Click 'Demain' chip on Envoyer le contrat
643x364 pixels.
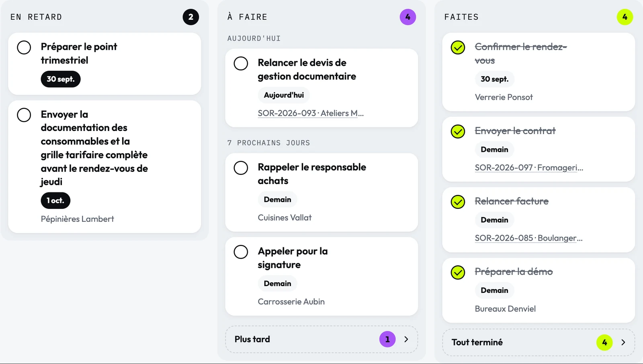pos(494,149)
